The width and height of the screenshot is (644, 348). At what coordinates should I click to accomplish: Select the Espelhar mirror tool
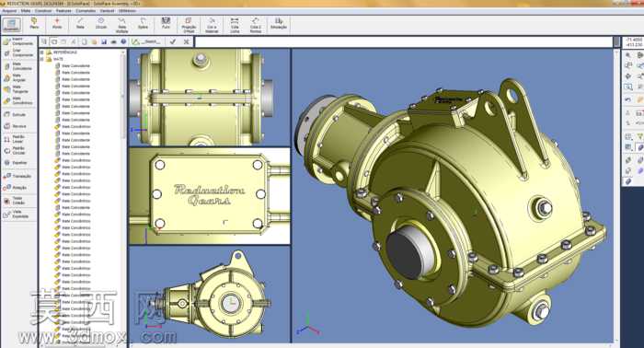click(17, 163)
